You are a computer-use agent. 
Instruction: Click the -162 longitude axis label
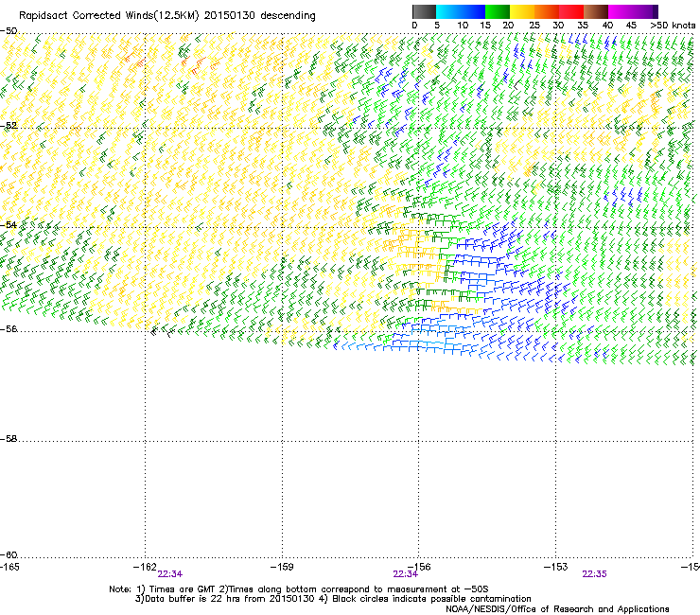click(x=145, y=567)
